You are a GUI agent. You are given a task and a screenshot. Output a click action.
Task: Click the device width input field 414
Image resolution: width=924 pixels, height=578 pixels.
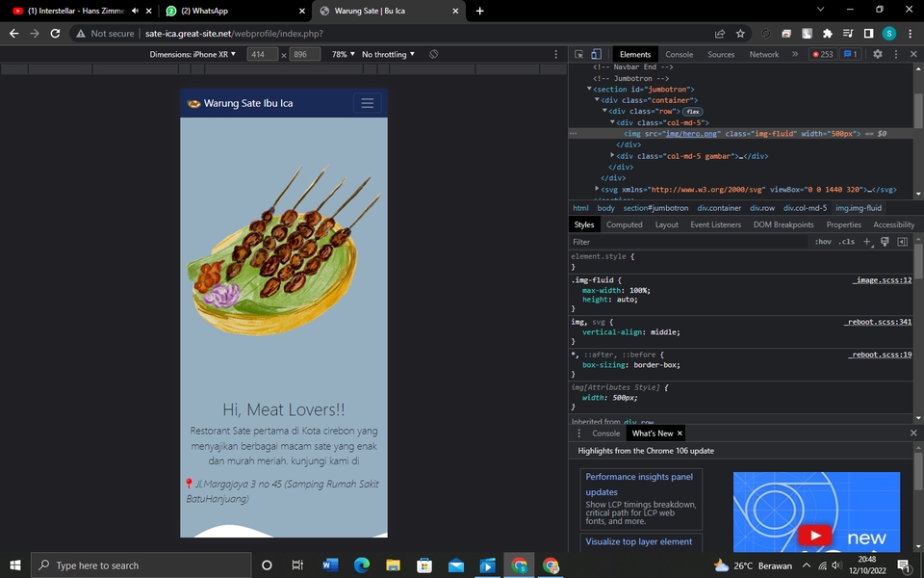coord(261,54)
